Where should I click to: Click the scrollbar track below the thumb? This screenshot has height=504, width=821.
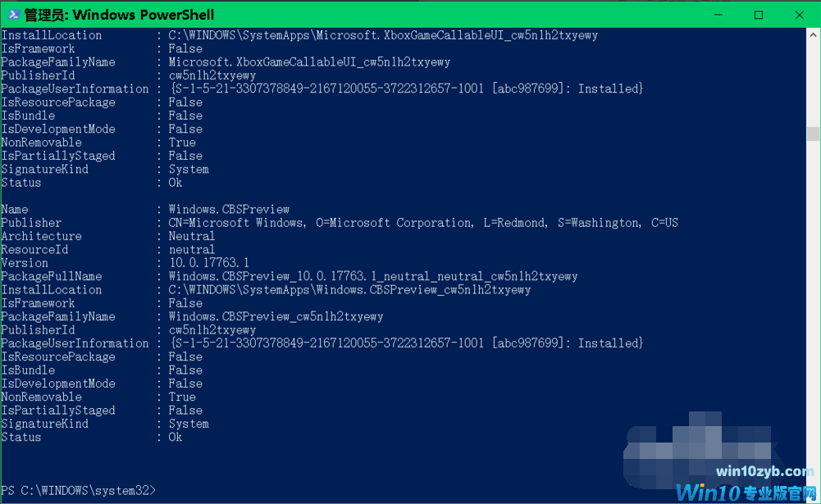(813, 328)
